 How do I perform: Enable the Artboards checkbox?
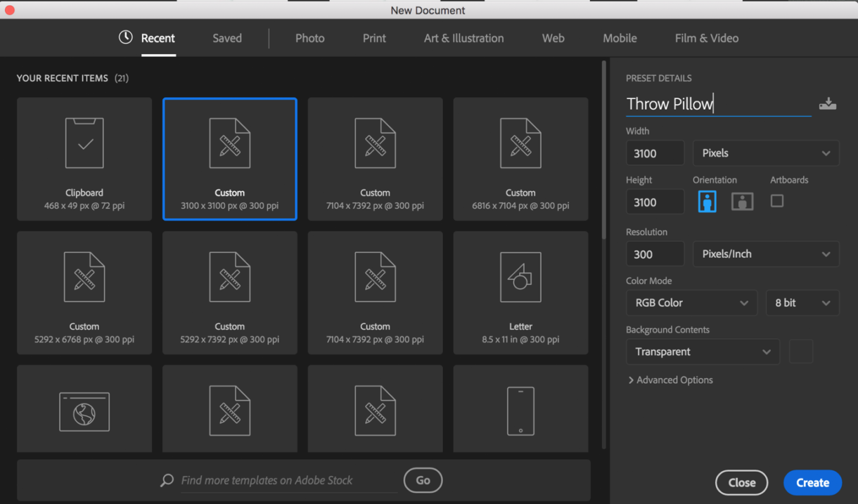(777, 201)
